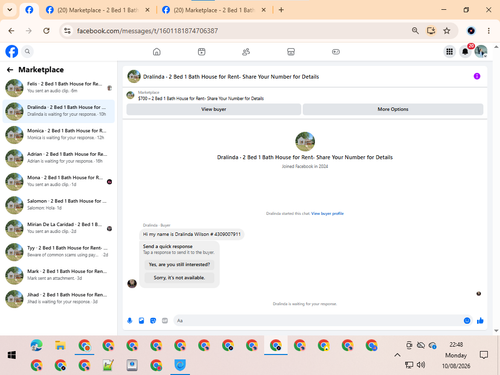This screenshot has height=375, width=500.
Task: Open the Reels video icon
Action: point(202,52)
